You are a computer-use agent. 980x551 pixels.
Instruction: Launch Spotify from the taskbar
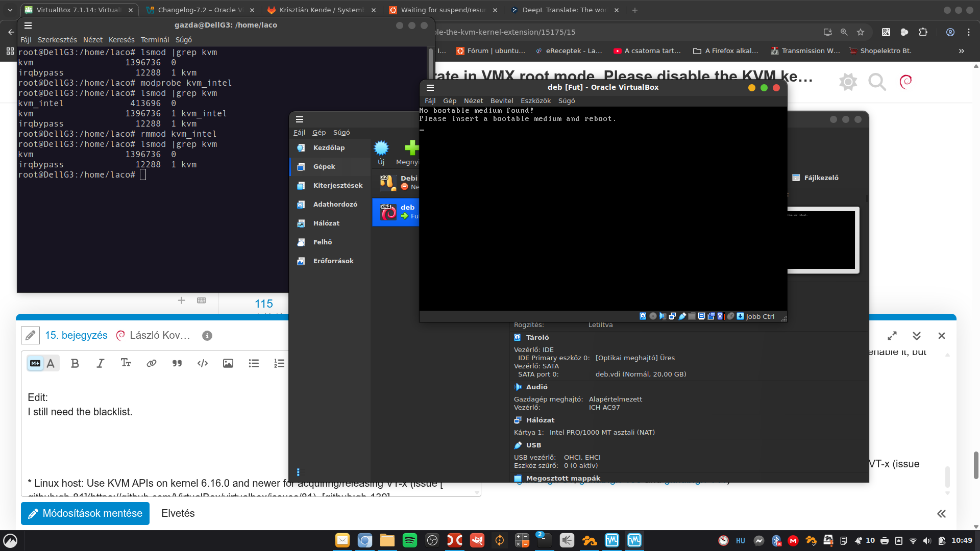coord(409,540)
